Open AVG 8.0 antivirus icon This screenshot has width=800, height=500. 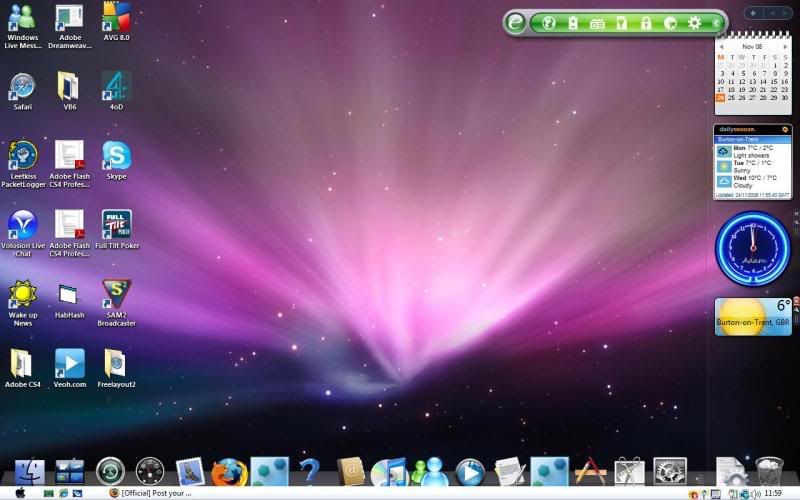(117, 17)
